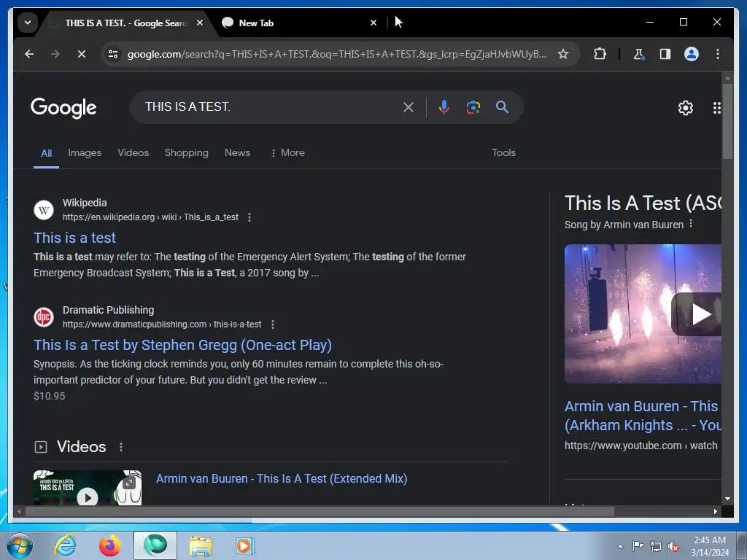View site information icon in address bar

113,54
